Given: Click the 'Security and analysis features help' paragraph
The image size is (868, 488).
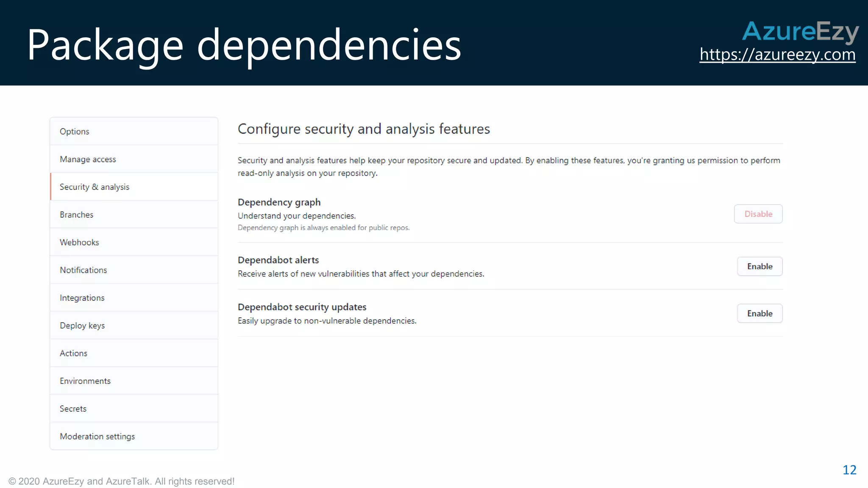Looking at the screenshot, I should click(509, 167).
